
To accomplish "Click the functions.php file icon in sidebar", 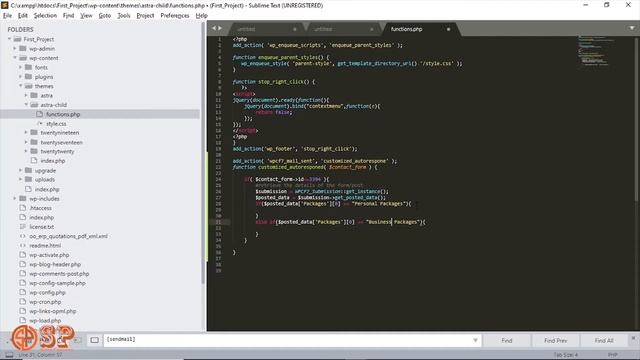I will coord(40,114).
